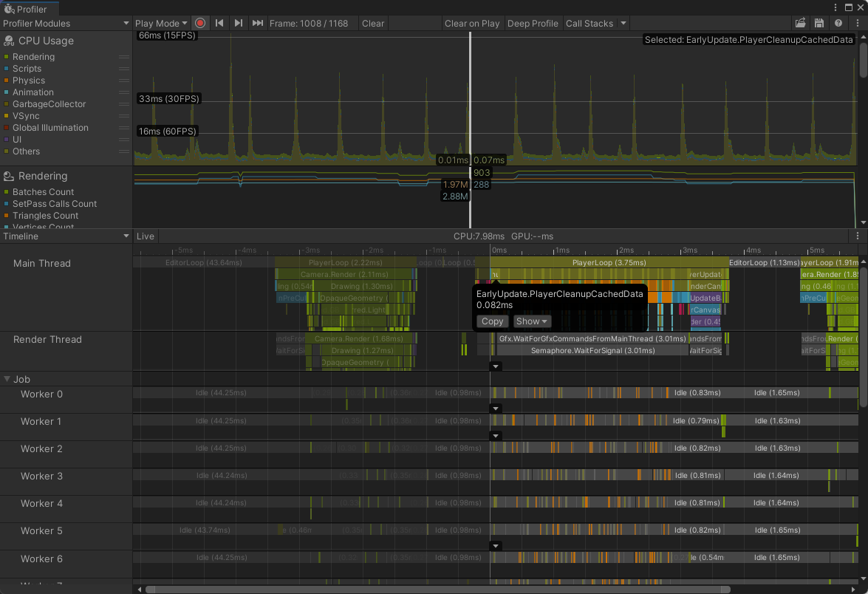
Task: Click the Save profiler data disk icon
Action: [819, 24]
